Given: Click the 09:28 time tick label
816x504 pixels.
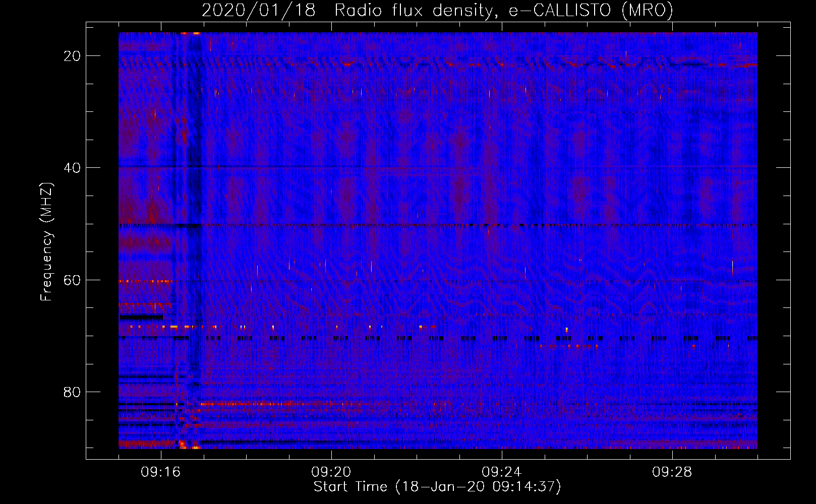Looking at the screenshot, I should click(x=672, y=472).
